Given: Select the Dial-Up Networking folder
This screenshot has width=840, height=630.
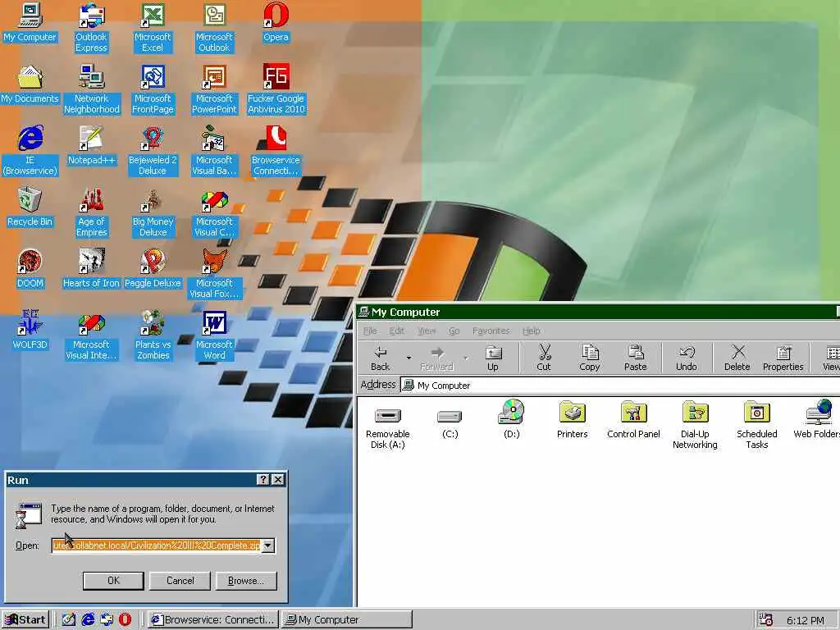Looking at the screenshot, I should point(695,426).
